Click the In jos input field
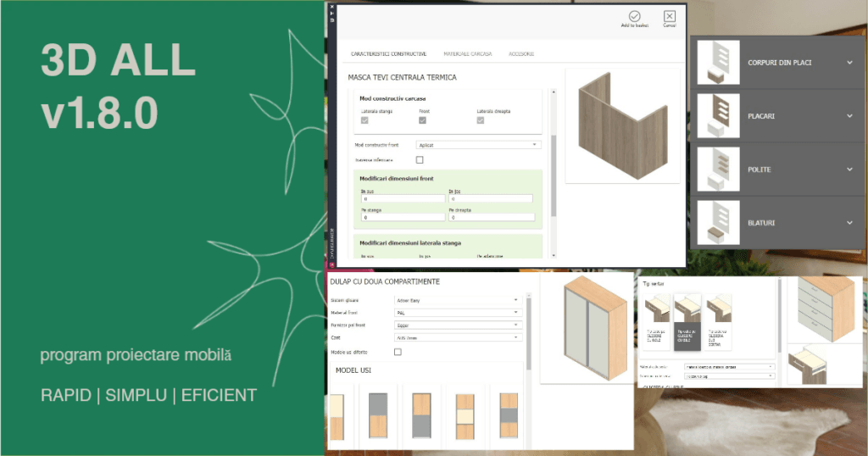Viewport: 868px width, 456px height. click(491, 198)
